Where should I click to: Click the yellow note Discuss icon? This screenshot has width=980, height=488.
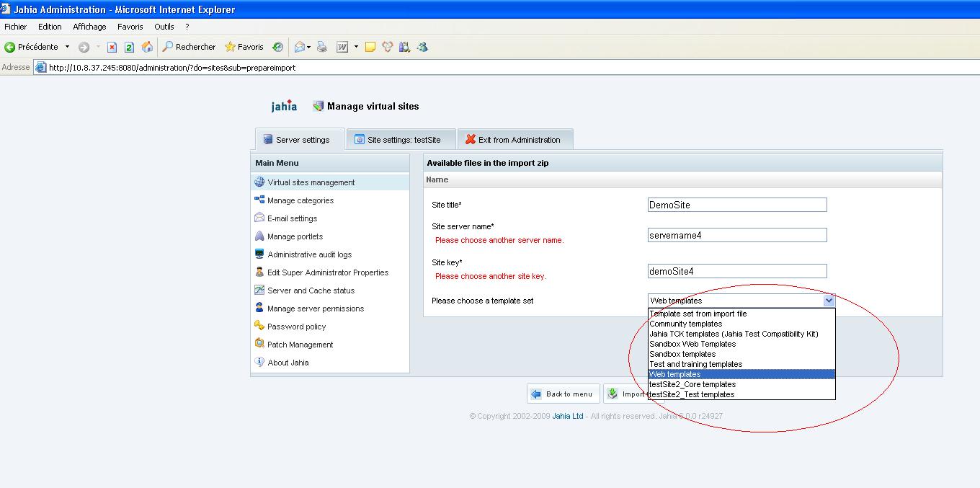click(370, 47)
